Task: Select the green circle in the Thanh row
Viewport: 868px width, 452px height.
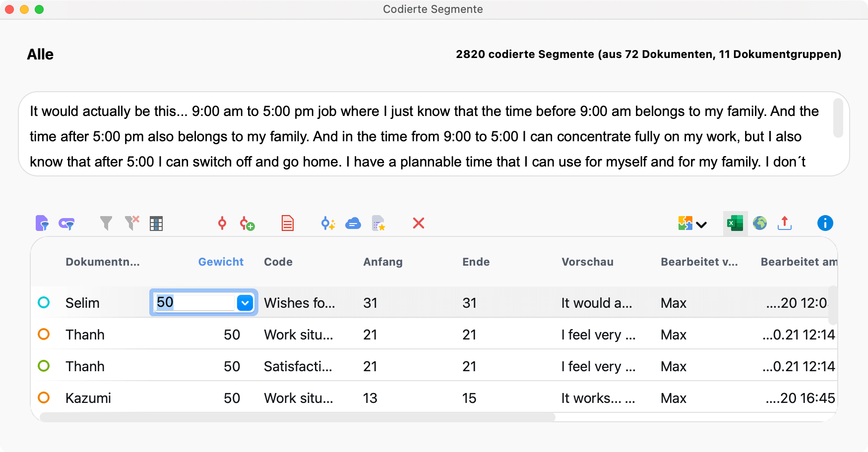Action: click(x=44, y=366)
